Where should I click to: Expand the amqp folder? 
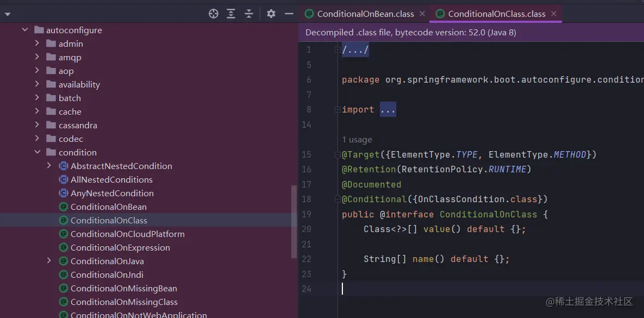37,57
